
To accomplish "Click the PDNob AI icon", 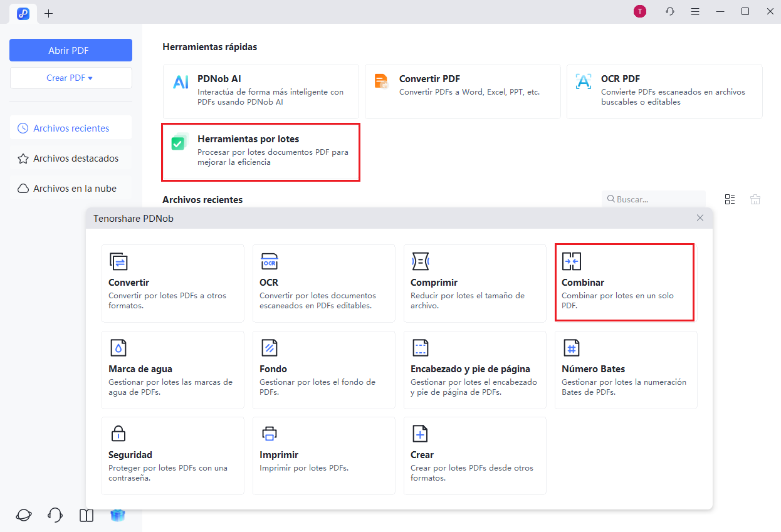I will [181, 82].
